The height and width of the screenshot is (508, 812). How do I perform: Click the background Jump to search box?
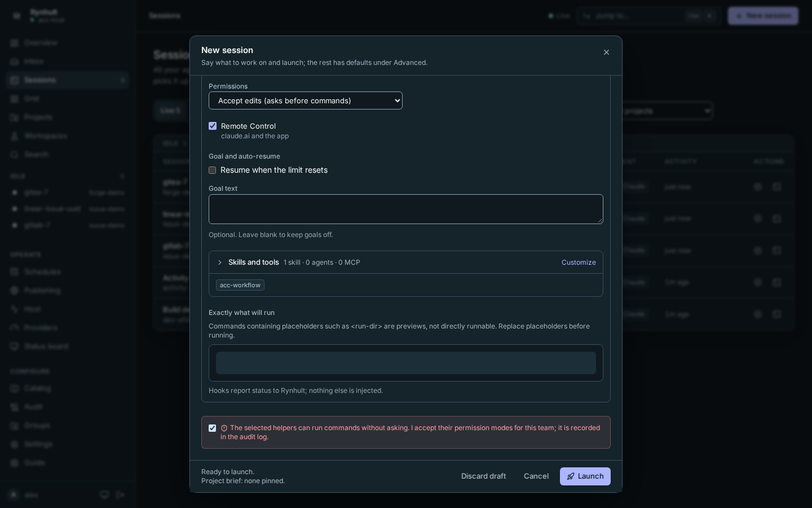coord(648,16)
